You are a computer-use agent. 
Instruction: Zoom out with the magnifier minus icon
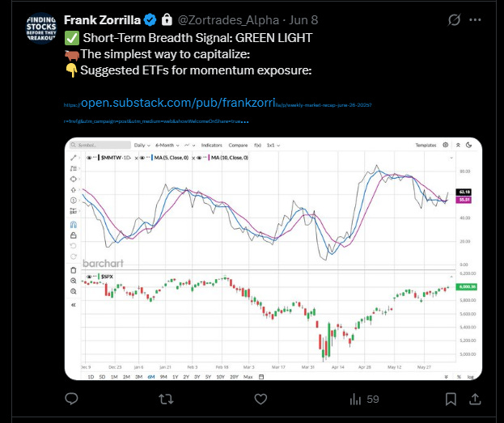point(74,291)
